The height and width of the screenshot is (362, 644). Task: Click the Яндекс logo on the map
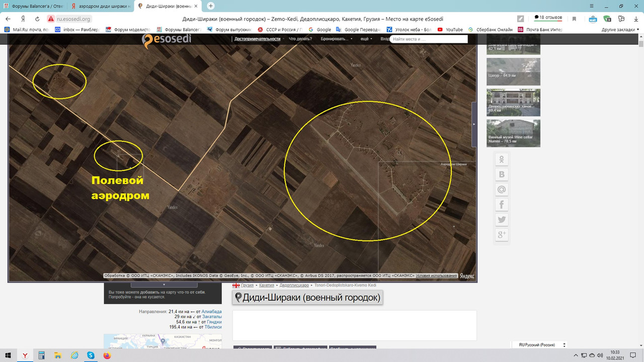tap(467, 276)
